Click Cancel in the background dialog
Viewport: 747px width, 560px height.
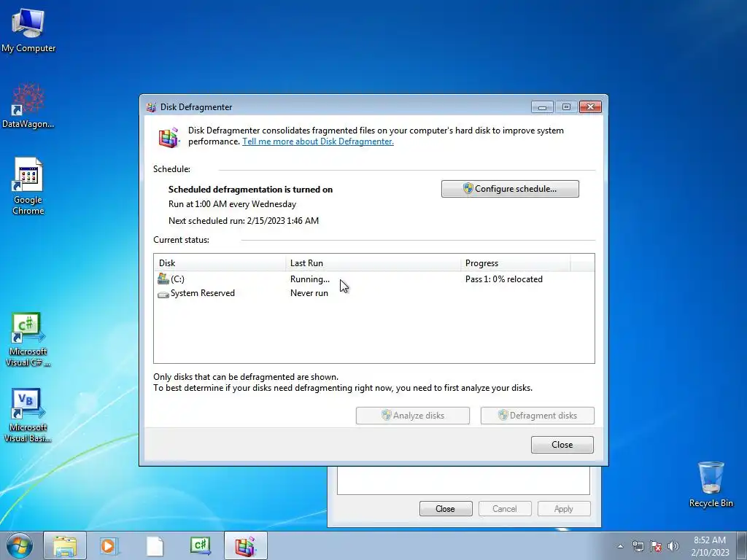505,508
